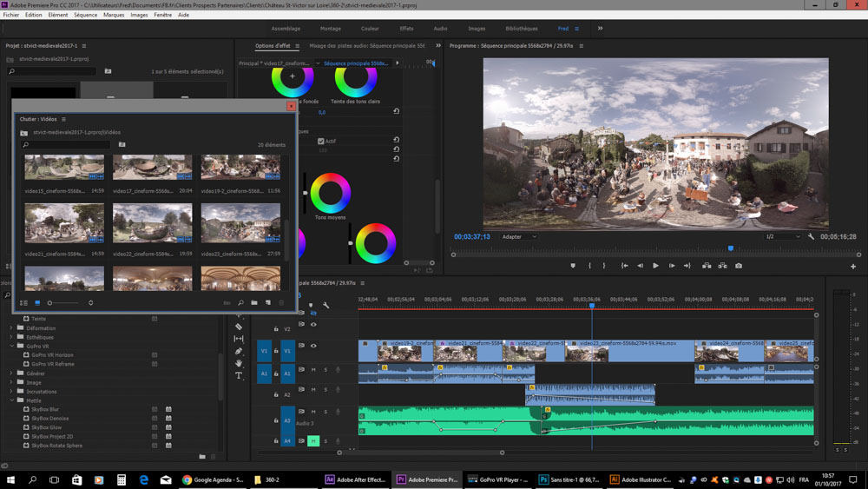The width and height of the screenshot is (868, 489).
Task: Select the Razor tool in the tools panel
Action: [239, 327]
